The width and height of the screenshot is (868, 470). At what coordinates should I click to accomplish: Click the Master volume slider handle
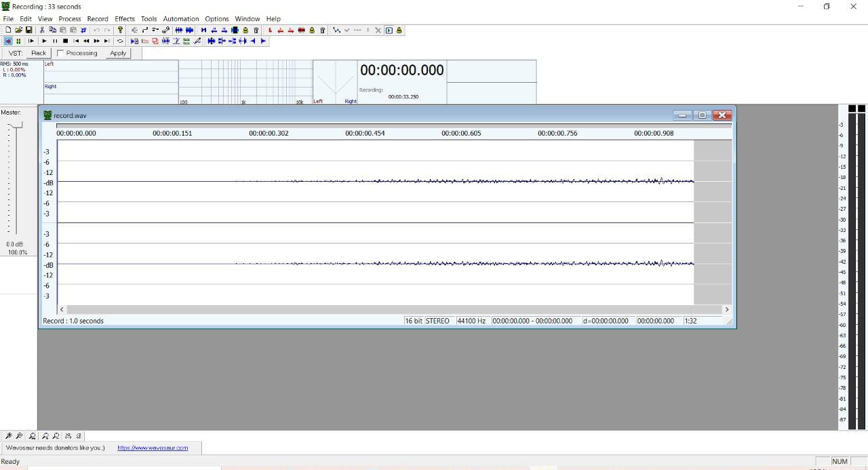coord(16,125)
